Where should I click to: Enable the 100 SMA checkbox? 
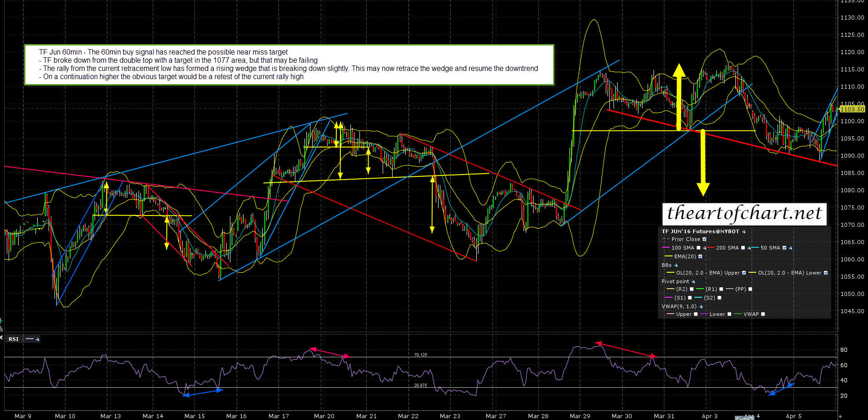click(x=698, y=248)
